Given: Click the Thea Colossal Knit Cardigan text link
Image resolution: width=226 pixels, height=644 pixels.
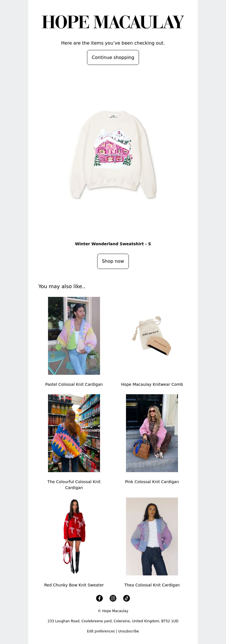Looking at the screenshot, I should [152, 585].
